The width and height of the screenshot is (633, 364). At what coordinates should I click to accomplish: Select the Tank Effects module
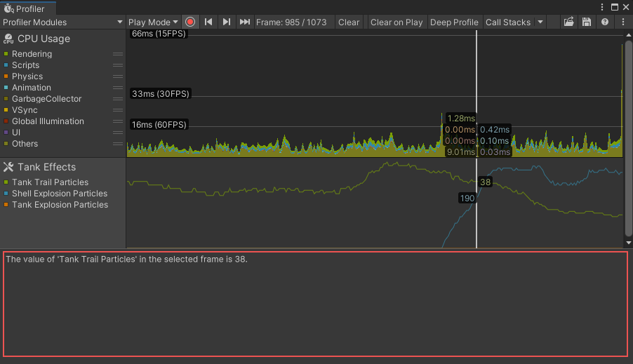click(46, 167)
